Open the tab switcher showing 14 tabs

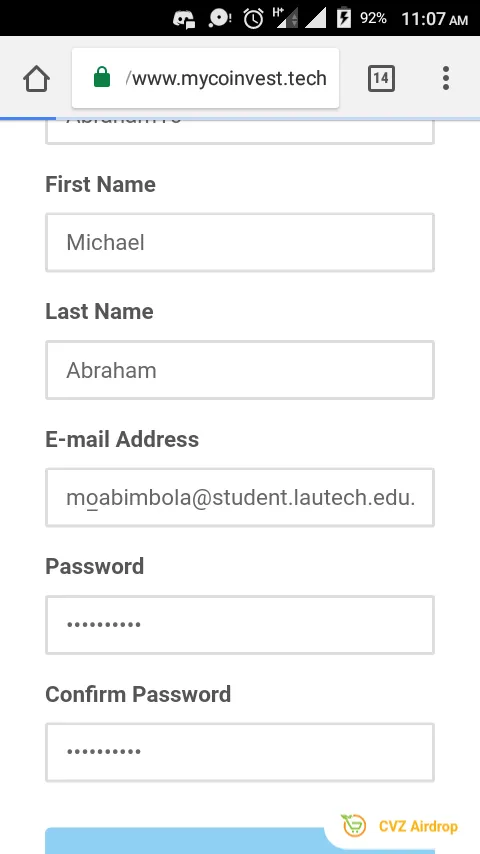381,78
